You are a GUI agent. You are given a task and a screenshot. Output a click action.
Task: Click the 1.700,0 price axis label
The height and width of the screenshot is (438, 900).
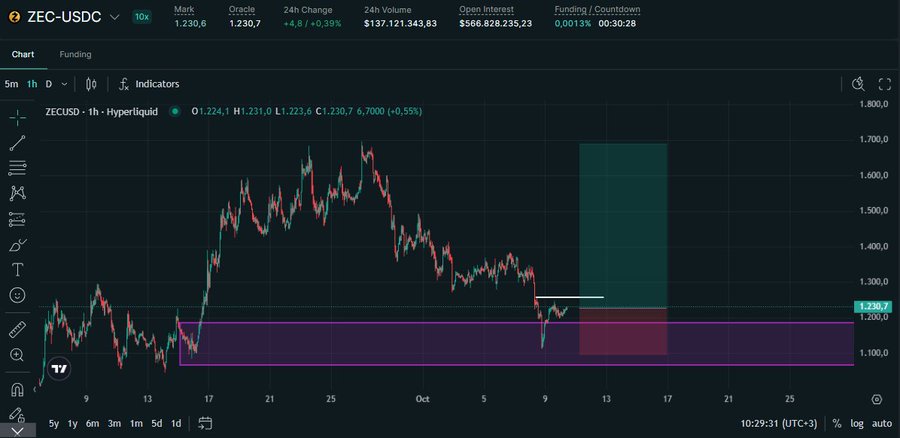point(874,139)
